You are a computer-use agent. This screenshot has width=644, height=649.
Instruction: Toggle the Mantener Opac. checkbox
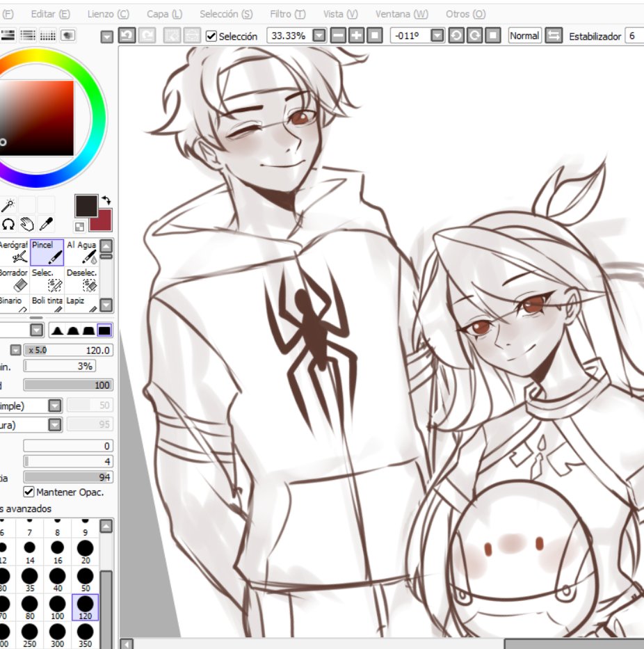click(x=29, y=492)
